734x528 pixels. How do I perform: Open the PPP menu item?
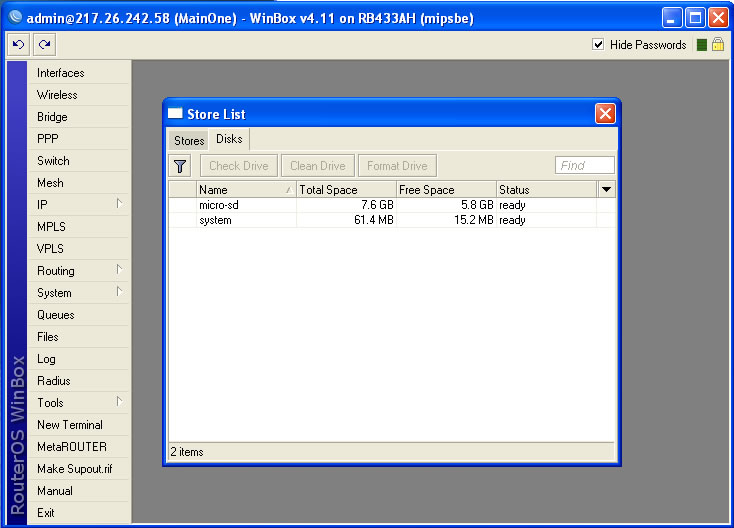click(x=78, y=139)
